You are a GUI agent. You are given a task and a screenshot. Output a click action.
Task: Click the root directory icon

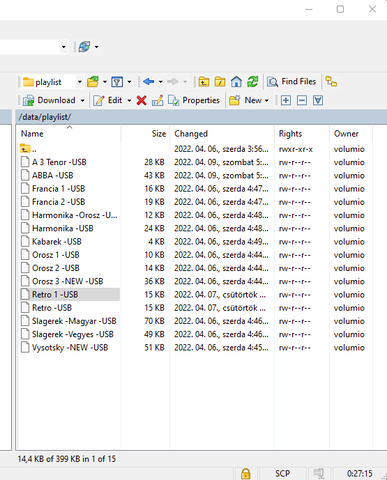tap(220, 82)
